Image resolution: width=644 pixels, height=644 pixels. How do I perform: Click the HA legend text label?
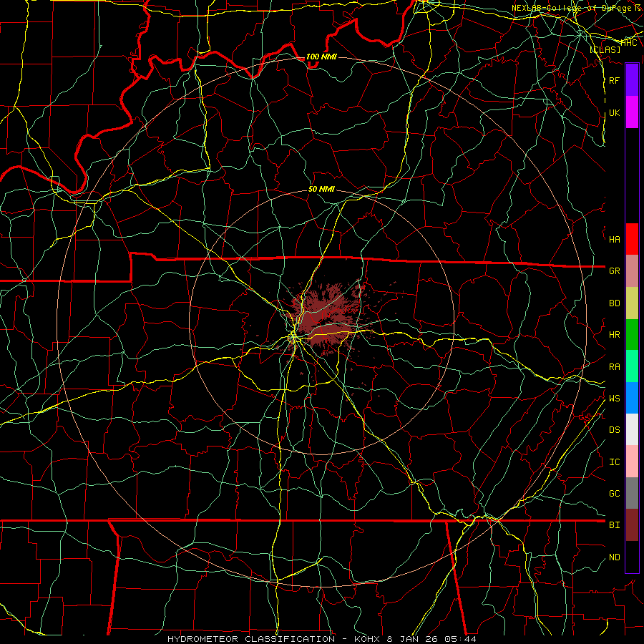tap(614, 239)
